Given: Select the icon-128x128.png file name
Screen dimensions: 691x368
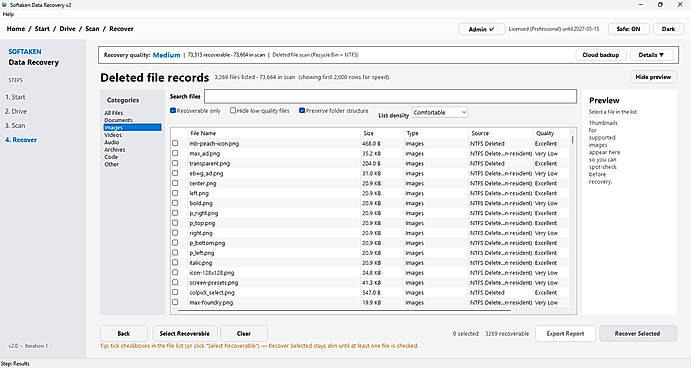Looking at the screenshot, I should click(212, 273).
